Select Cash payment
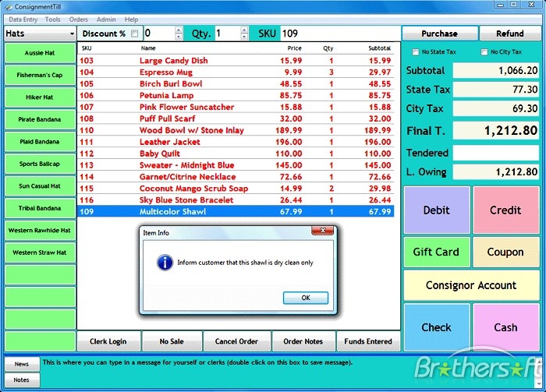 click(505, 327)
